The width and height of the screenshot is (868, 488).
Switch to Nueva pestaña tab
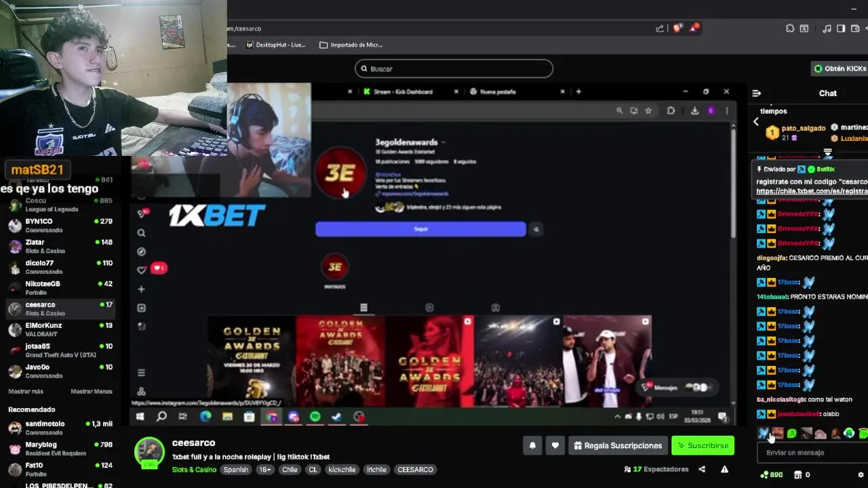click(x=498, y=91)
